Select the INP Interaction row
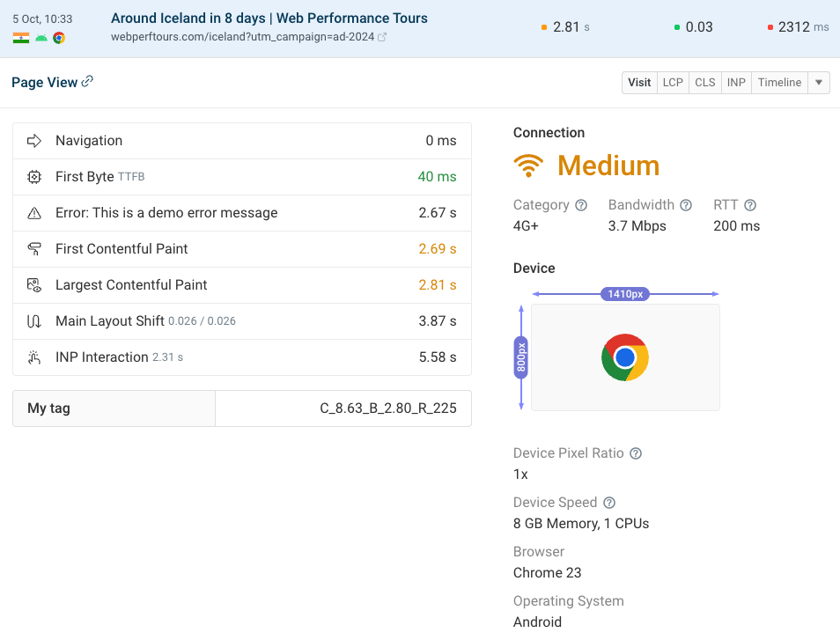 tap(242, 357)
